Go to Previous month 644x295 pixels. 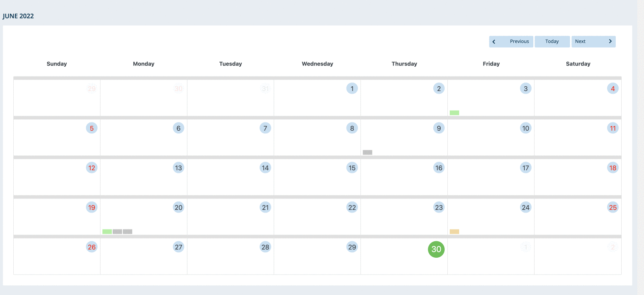(511, 42)
